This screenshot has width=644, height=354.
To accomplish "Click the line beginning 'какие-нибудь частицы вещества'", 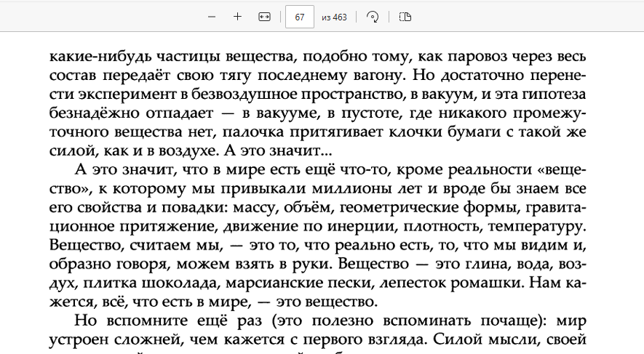I will 317,56.
